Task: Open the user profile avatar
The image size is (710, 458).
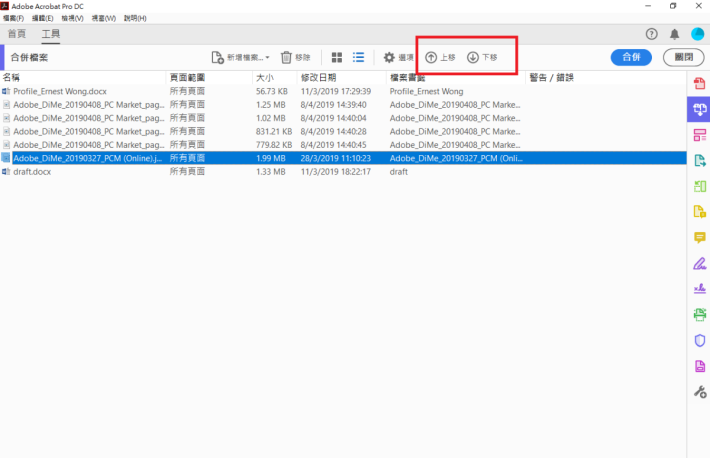Action: (698, 34)
